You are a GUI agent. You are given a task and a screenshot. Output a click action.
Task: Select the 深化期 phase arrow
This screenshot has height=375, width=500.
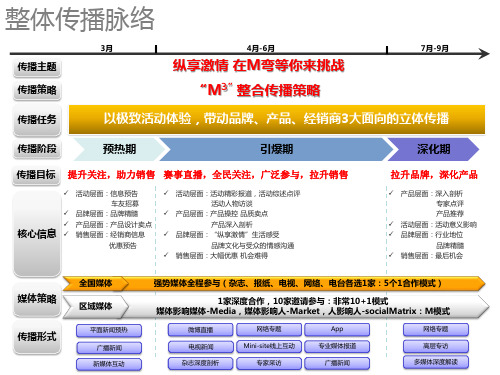click(x=433, y=149)
